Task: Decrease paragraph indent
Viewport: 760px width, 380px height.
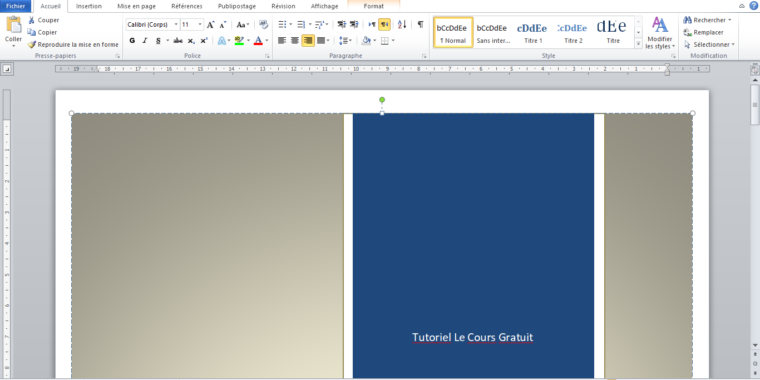Action: coord(342,24)
